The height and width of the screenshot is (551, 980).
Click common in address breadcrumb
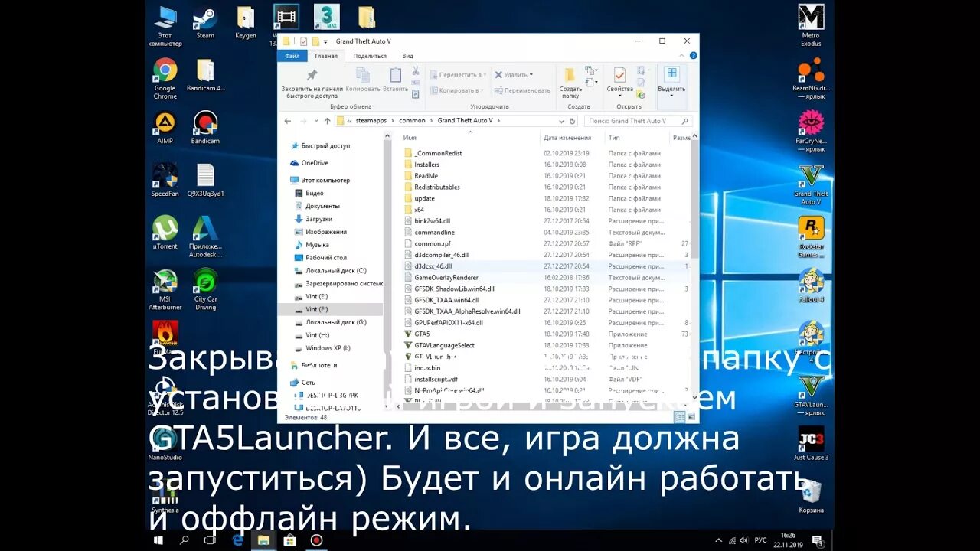pyautogui.click(x=412, y=121)
